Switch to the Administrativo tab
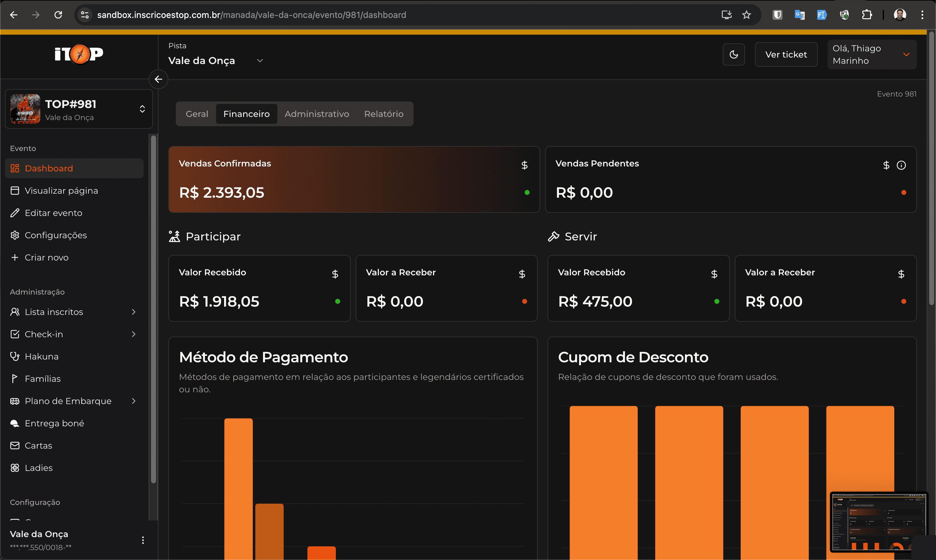Screen dimensions: 936x560 click(317, 114)
